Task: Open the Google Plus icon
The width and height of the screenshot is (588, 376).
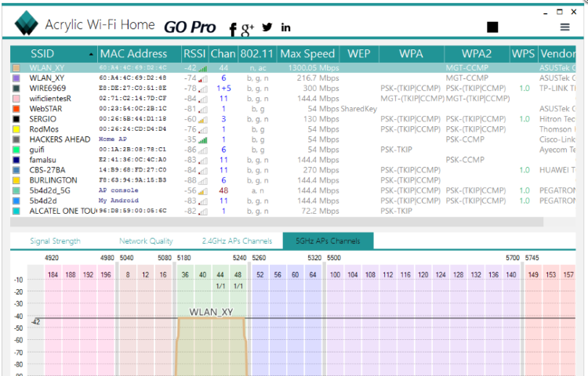Action: (247, 29)
